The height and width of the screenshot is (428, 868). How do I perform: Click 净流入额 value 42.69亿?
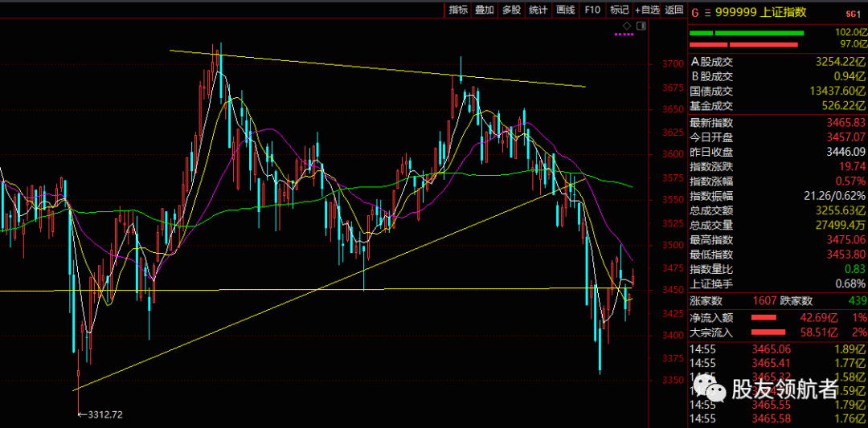coord(819,317)
